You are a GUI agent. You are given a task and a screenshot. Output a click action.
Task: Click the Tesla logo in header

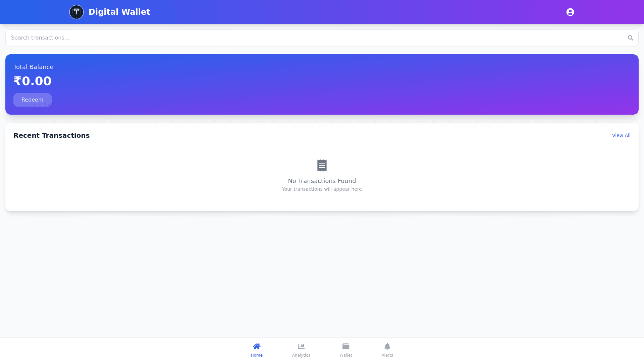tap(76, 12)
